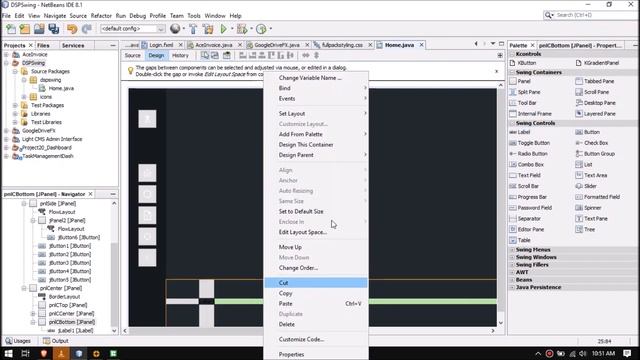Run project with green play icon
The image size is (640, 360).
(224, 29)
